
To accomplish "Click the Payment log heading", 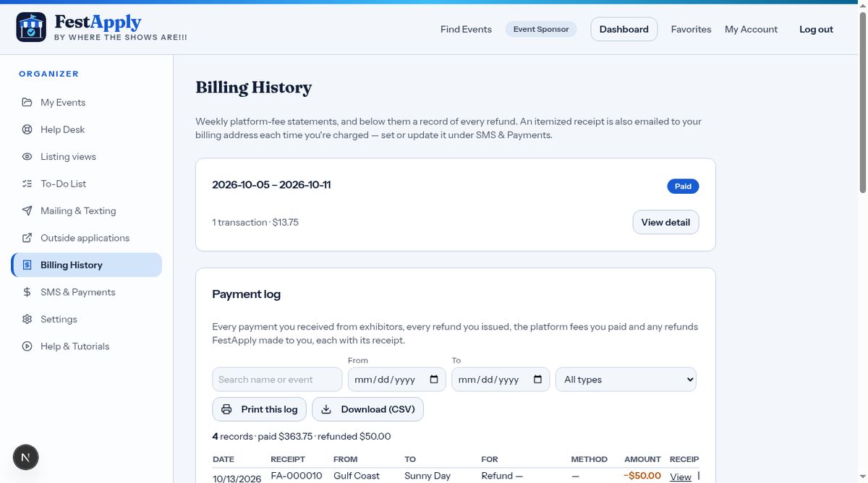I will pyautogui.click(x=246, y=294).
